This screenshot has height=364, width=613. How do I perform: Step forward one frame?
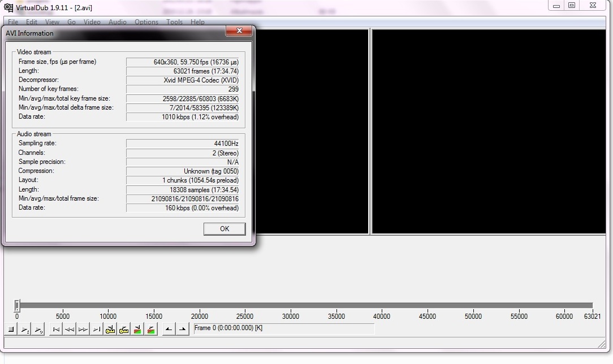pyautogui.click(x=83, y=330)
